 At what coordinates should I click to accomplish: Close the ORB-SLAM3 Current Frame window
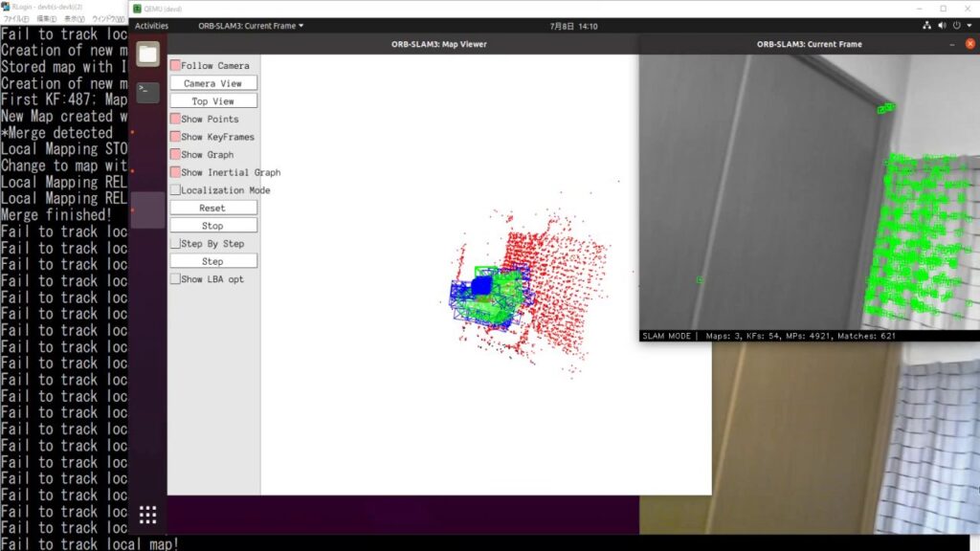point(969,44)
